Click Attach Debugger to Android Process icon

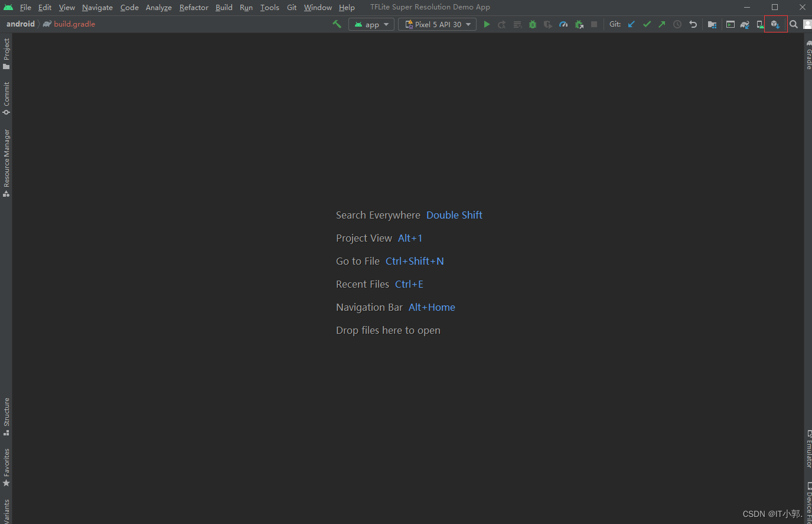point(579,24)
